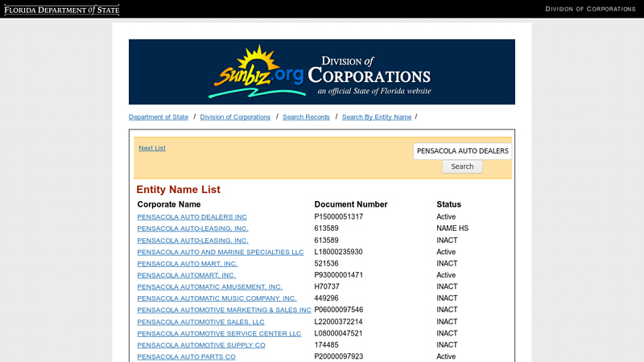This screenshot has height=362, width=644.
Task: Click the Status column header
Action: pos(448,204)
